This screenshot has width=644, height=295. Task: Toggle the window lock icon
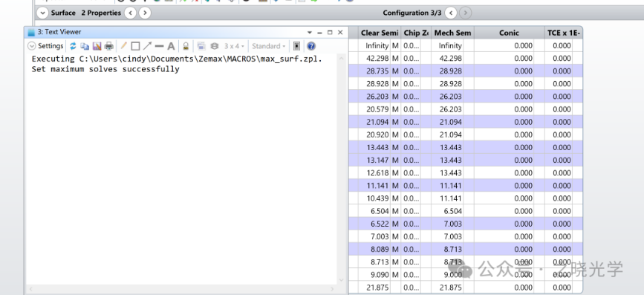pyautogui.click(x=186, y=46)
